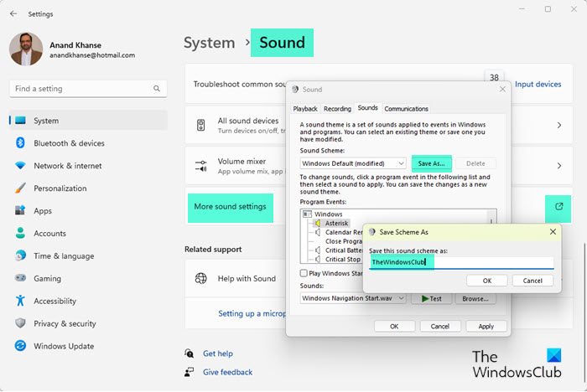
Task: Collapse the Windows node in Program Events
Action: [307, 214]
